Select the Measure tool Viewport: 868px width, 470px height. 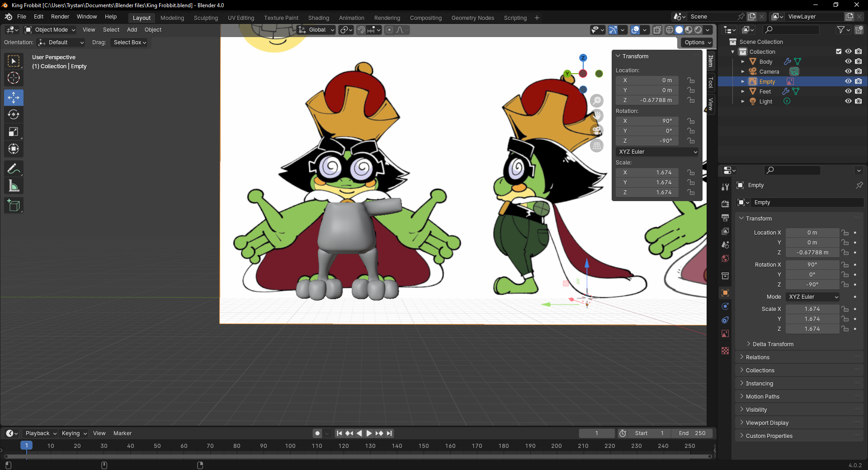tap(14, 186)
